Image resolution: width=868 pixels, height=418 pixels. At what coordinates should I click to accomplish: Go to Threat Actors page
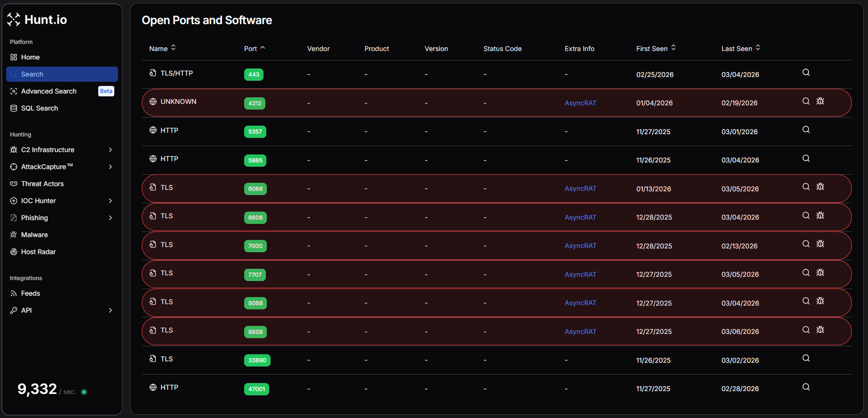tap(43, 184)
